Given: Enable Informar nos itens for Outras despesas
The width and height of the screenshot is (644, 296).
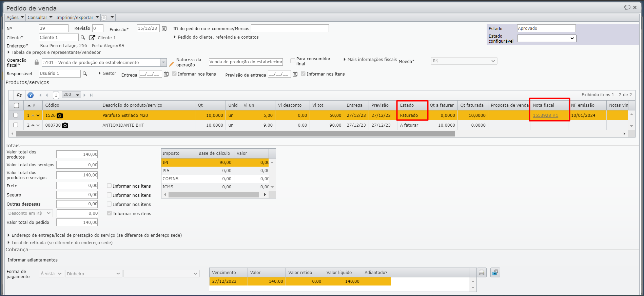Looking at the screenshot, I should [x=109, y=204].
